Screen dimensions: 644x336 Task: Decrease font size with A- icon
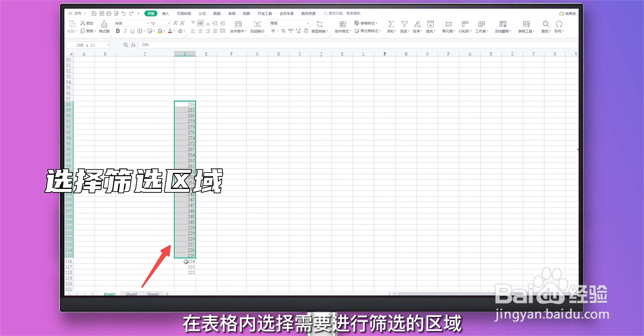[183, 23]
